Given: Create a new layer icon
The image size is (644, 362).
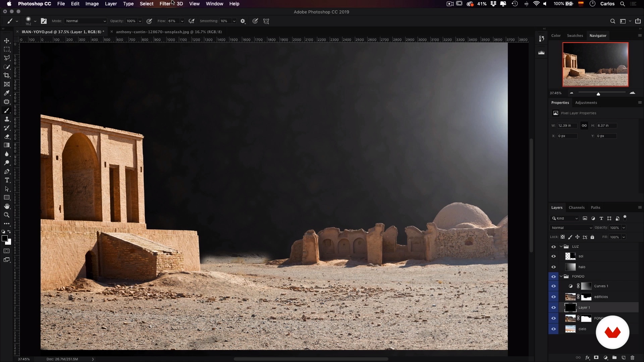Looking at the screenshot, I should coord(623,358).
